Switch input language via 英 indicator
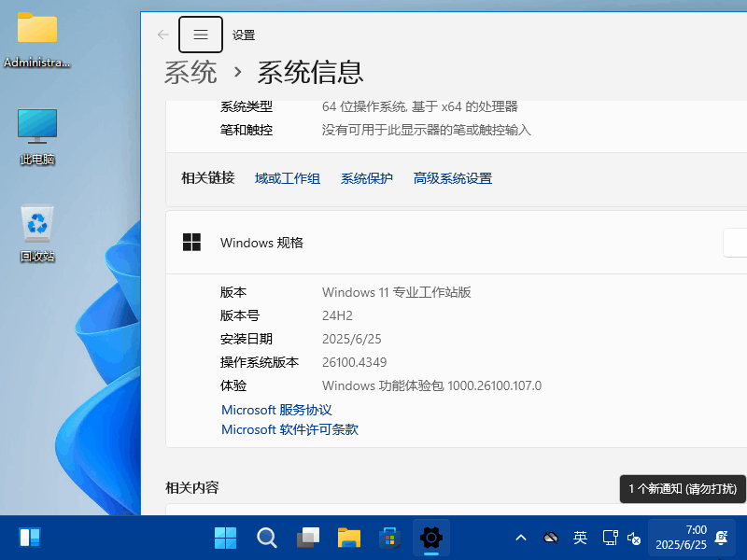 click(x=580, y=539)
